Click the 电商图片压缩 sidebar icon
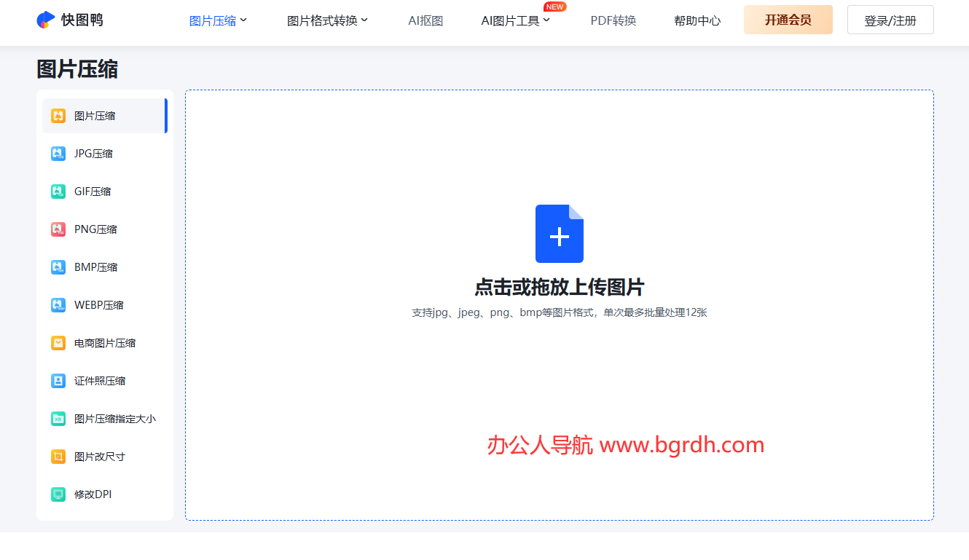969x560 pixels. (x=58, y=343)
